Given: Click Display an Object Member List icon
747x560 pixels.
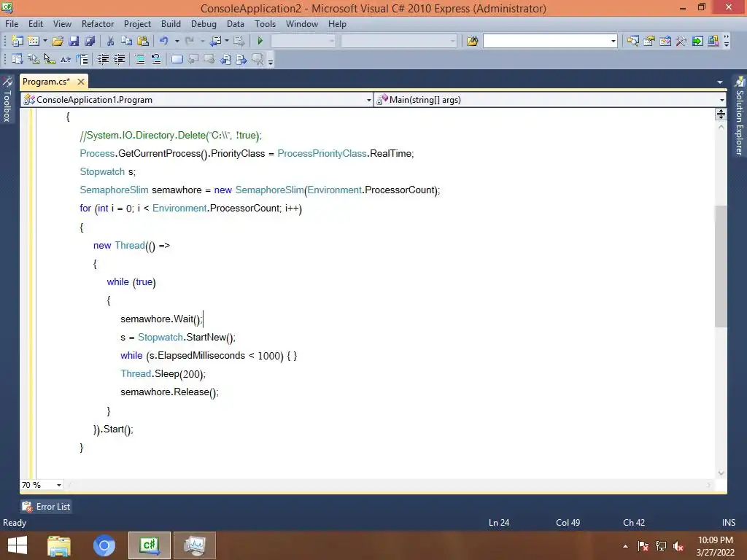Looking at the screenshot, I should (x=18, y=59).
